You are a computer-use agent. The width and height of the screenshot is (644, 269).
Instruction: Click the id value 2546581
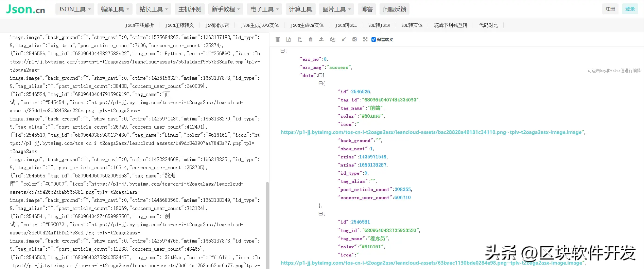pos(361,222)
